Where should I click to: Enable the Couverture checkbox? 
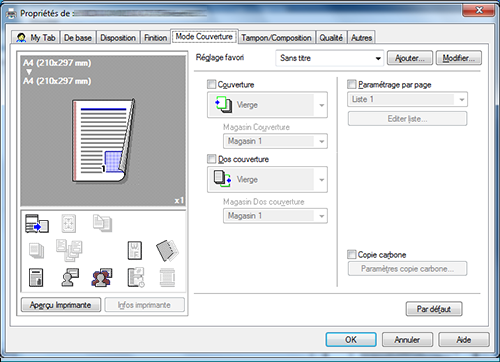tap(211, 84)
